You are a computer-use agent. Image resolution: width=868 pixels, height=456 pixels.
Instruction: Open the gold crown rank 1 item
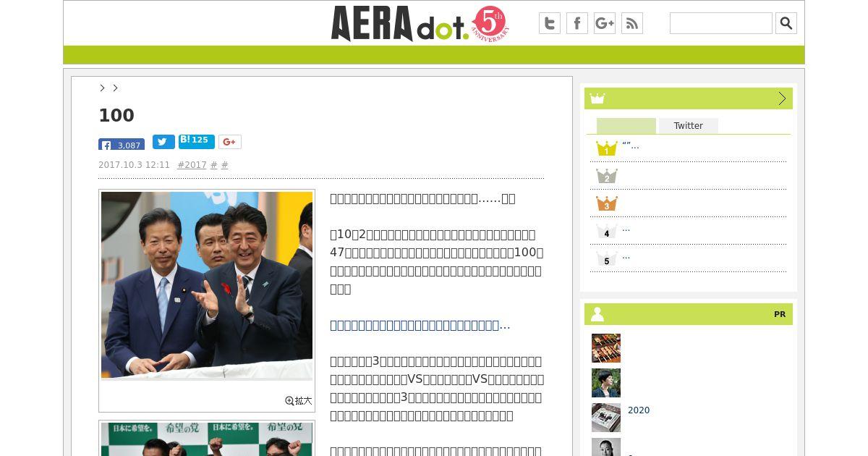[x=606, y=148]
